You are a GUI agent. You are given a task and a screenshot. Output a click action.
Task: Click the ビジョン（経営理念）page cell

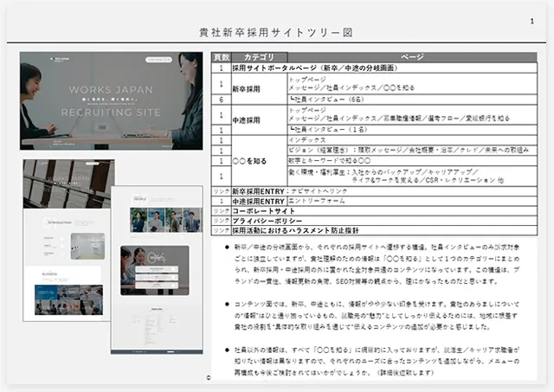pos(412,150)
